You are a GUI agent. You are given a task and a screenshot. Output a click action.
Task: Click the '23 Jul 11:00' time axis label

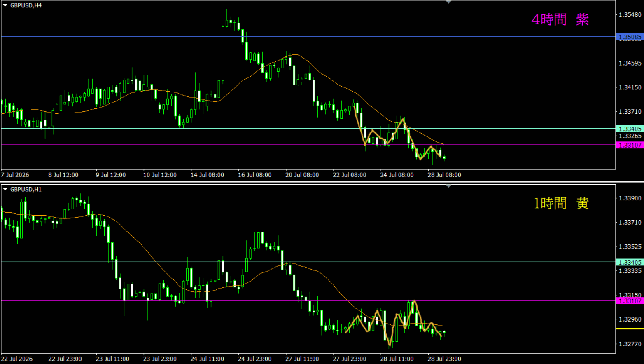(x=112, y=359)
